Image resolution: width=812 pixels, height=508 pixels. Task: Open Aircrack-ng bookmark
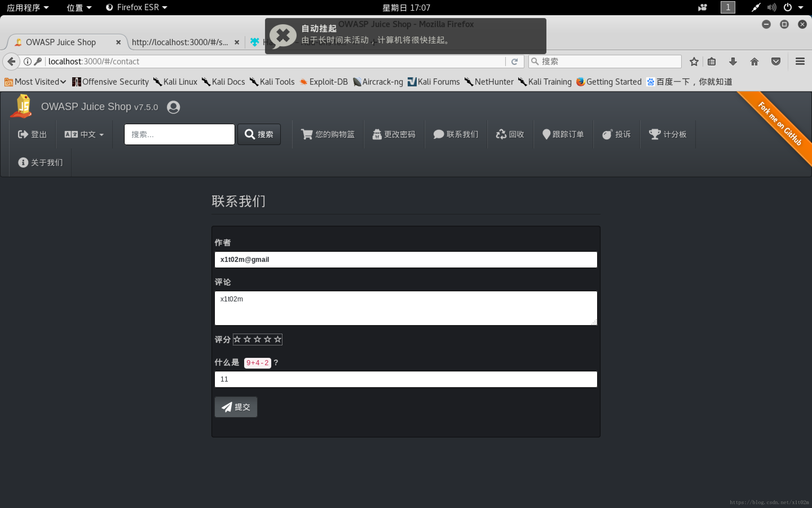[x=378, y=82]
